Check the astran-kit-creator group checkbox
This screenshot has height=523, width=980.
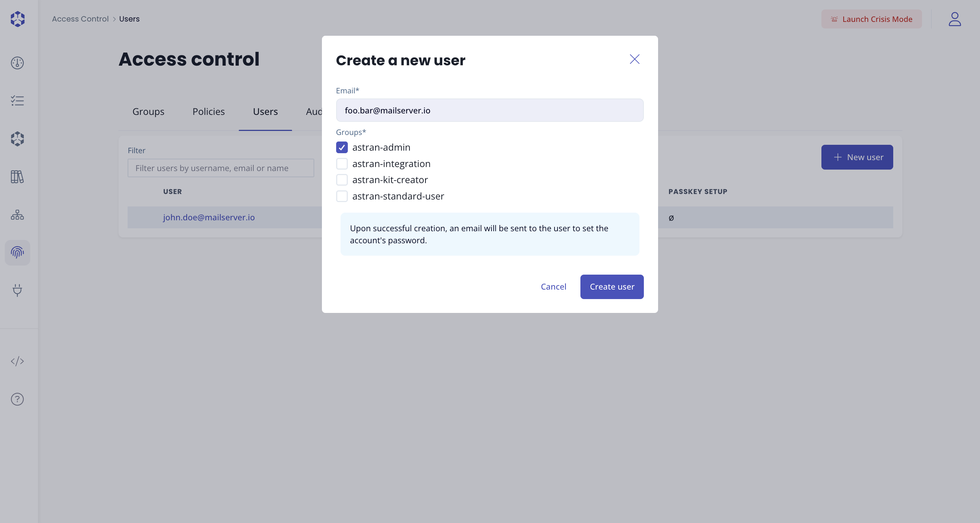[341, 180]
